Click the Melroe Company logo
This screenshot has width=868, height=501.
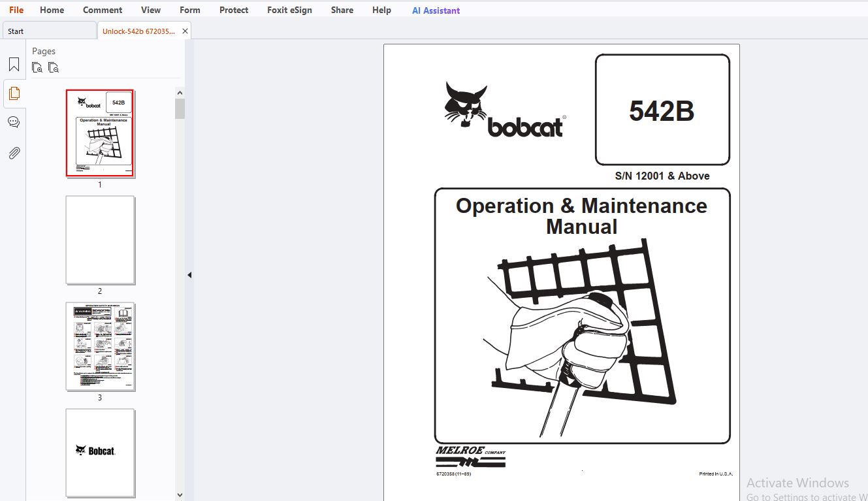471,457
